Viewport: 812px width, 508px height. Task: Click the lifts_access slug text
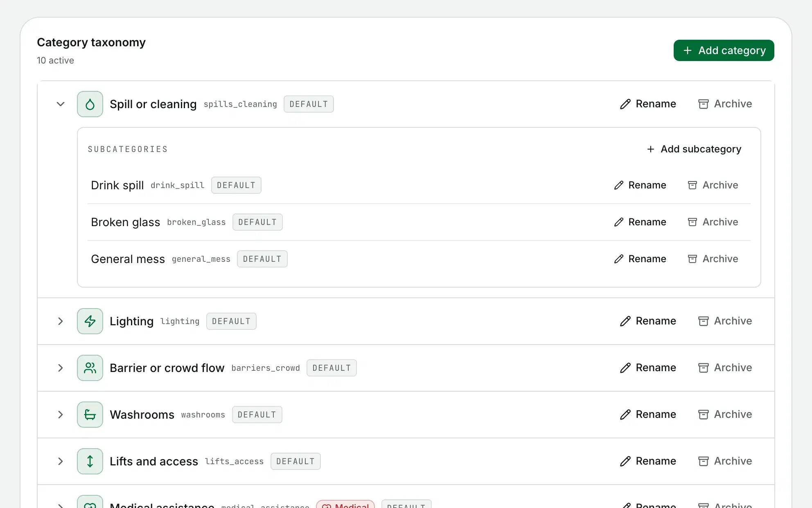click(235, 462)
